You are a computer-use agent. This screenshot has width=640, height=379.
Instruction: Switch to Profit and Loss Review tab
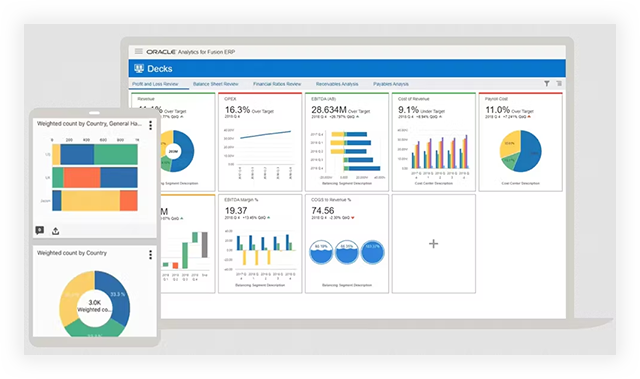(x=155, y=84)
